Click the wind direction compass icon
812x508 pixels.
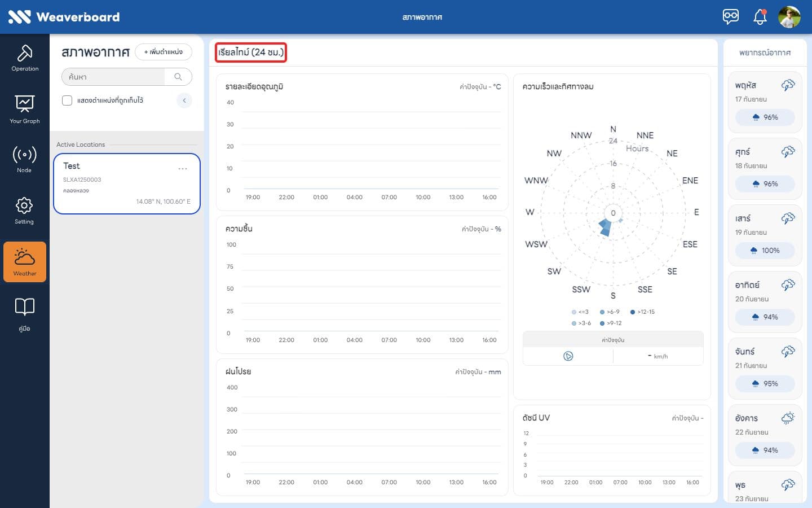point(568,356)
